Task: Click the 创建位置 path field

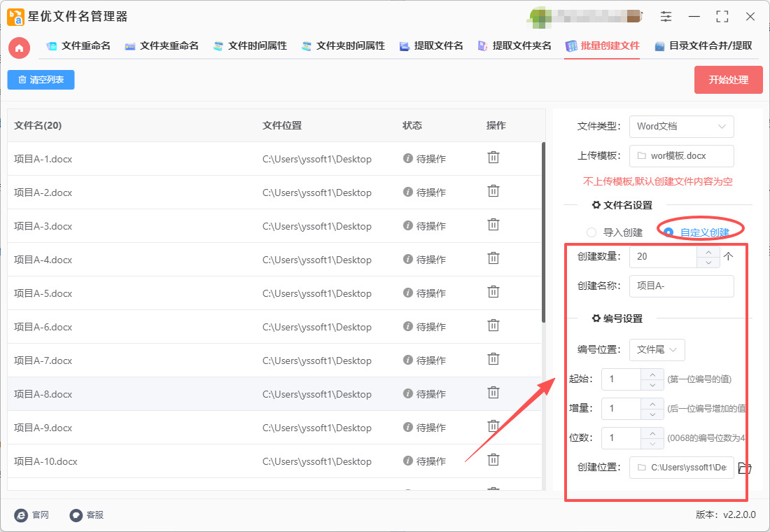Action: tap(682, 468)
